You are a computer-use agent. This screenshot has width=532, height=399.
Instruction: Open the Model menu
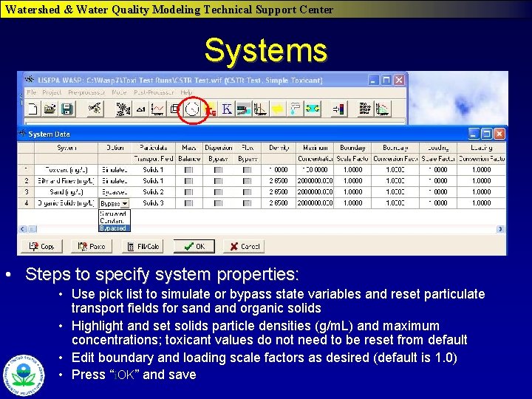[x=120, y=92]
